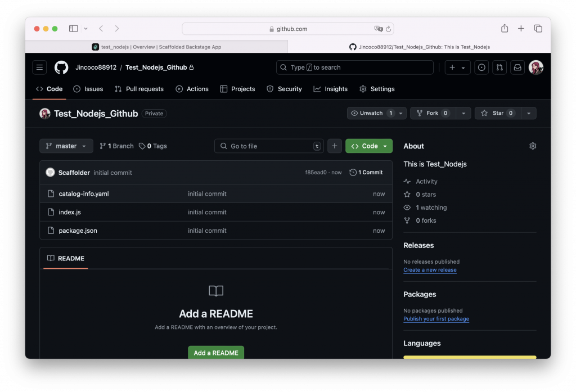Open the repository Settings tab

coord(377,89)
